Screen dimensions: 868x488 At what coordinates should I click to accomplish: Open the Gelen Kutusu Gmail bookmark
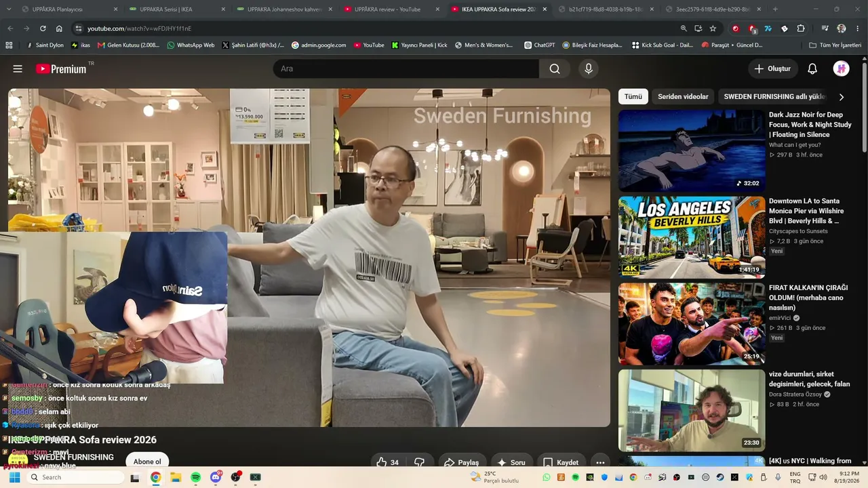[129, 45]
